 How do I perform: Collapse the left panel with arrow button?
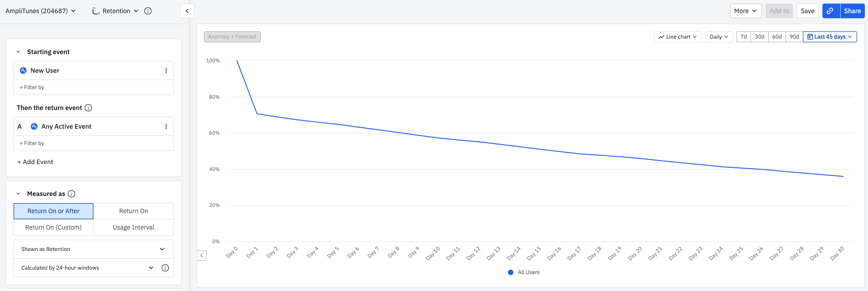tap(187, 11)
